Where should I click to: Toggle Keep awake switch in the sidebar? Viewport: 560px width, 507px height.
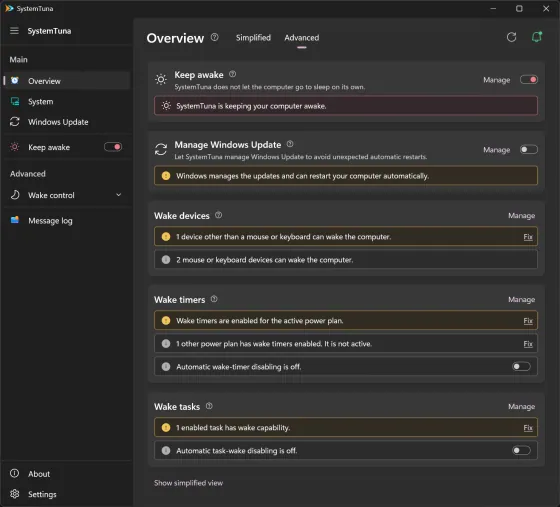[113, 147]
